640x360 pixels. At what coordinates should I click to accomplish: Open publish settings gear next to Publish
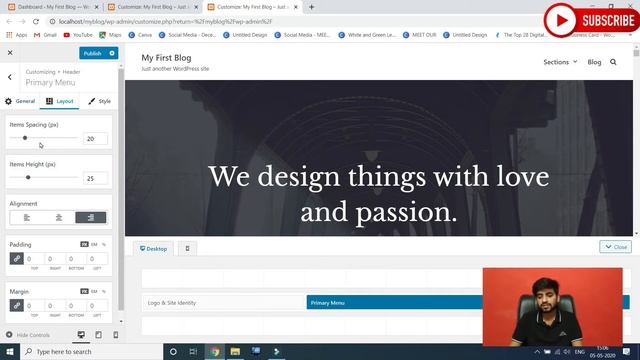[112, 53]
